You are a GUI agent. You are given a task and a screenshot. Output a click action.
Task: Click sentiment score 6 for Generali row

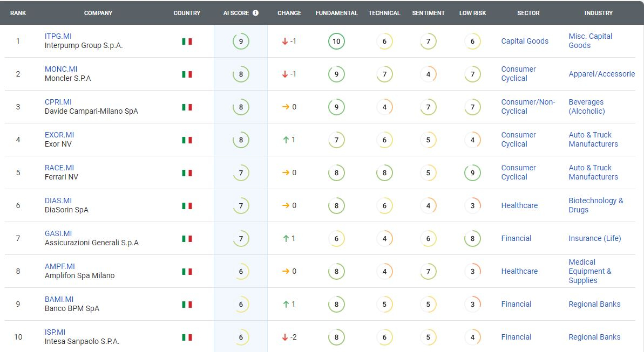coord(429,238)
